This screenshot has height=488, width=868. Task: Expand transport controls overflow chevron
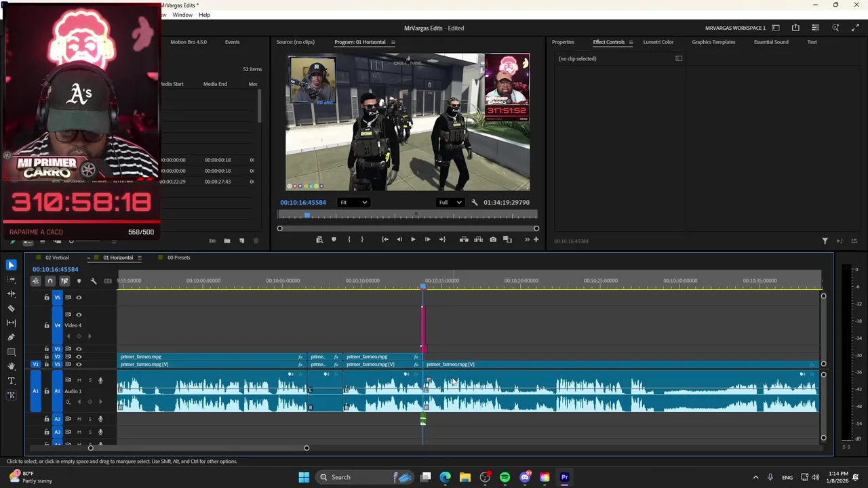click(527, 239)
